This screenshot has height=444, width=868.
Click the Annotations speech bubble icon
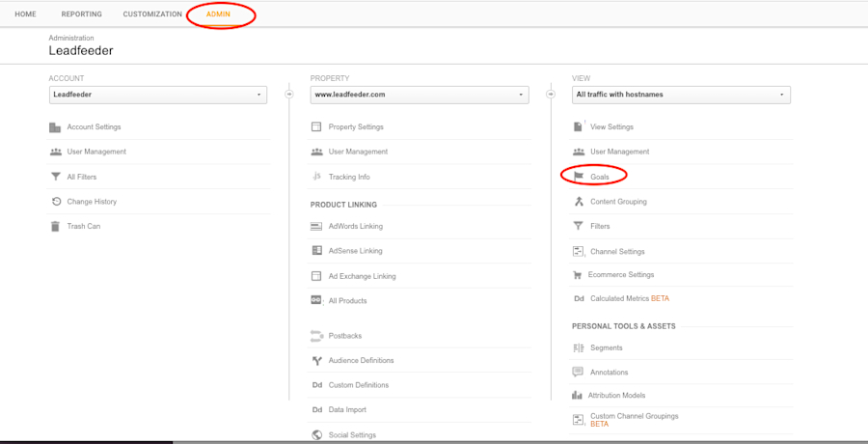[x=578, y=372]
